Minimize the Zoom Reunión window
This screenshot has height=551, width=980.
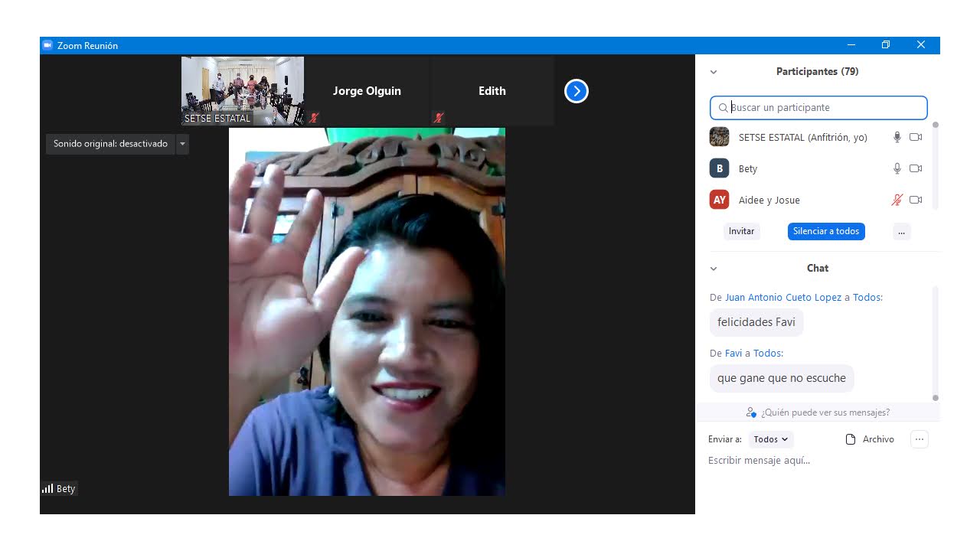pyautogui.click(x=851, y=45)
